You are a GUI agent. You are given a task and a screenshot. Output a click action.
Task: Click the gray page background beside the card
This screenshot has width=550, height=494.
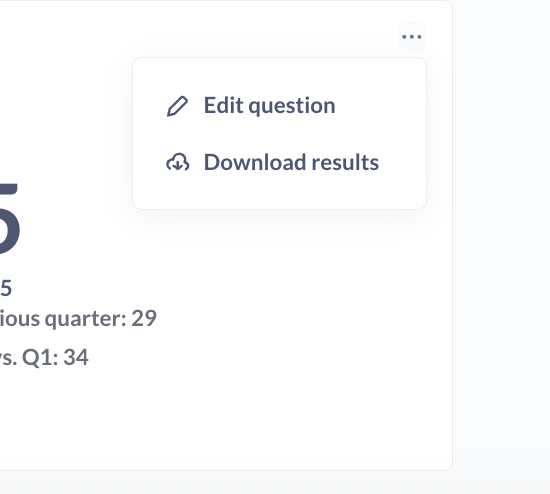(502, 246)
